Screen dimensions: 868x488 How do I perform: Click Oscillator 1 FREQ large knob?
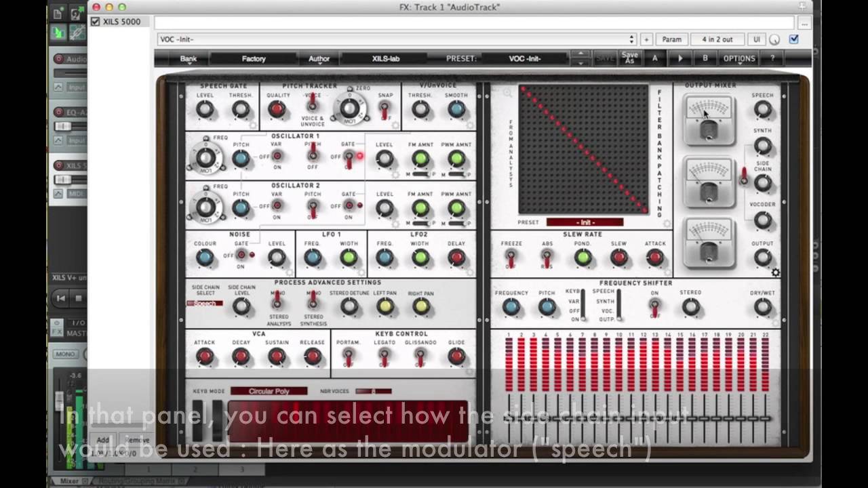point(205,158)
